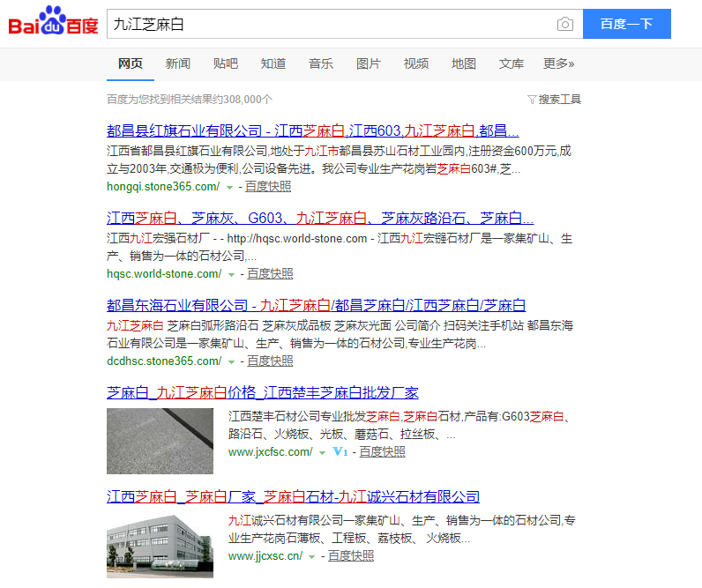Expand dropdown arrow beside www.jjcxsc.cn
Screen dimensions: 702x588
[312, 556]
